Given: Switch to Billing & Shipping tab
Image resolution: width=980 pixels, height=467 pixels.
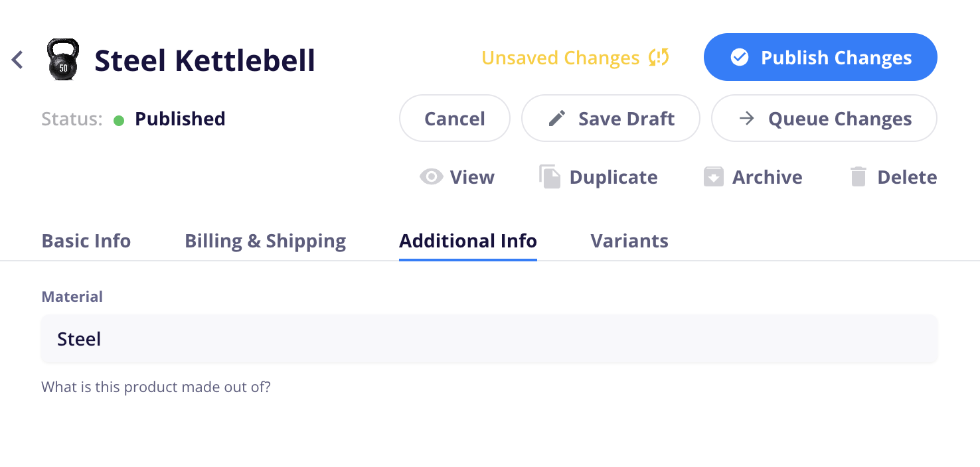Looking at the screenshot, I should pyautogui.click(x=265, y=241).
